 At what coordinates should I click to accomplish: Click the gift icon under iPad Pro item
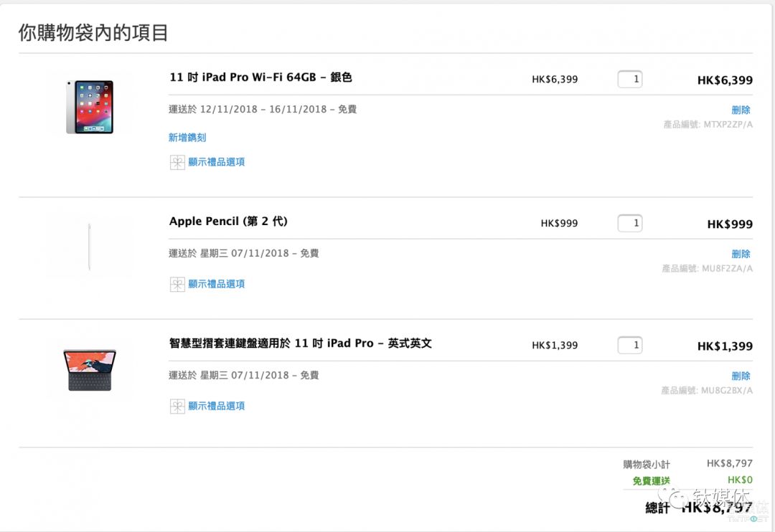[x=177, y=162]
